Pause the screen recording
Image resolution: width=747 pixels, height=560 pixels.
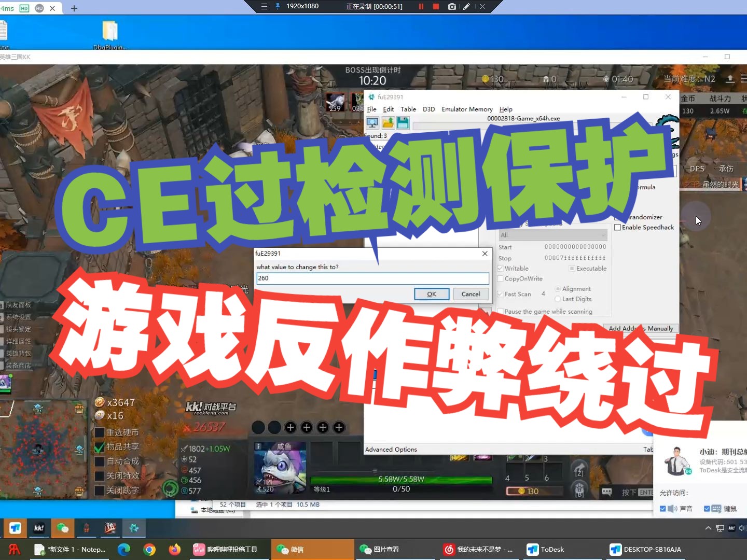(421, 7)
